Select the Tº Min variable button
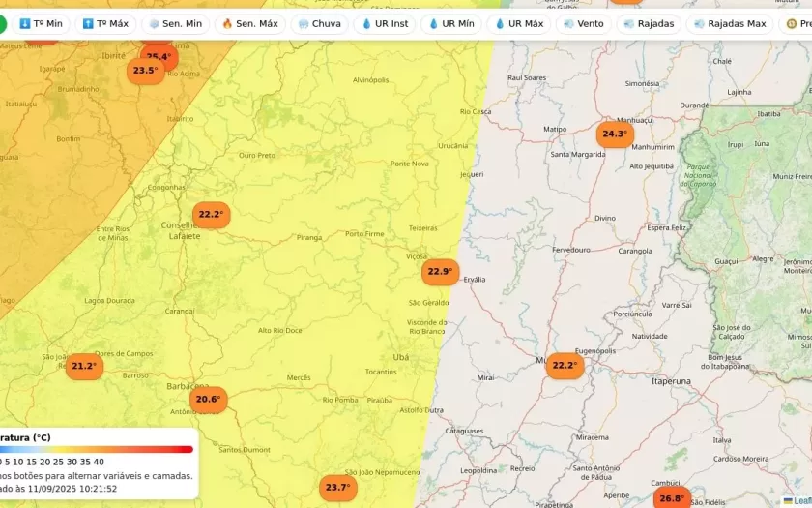Image resolution: width=812 pixels, height=508 pixels. [x=41, y=24]
